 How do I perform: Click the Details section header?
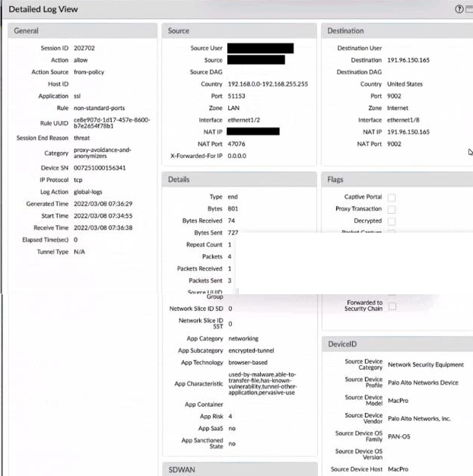(240, 179)
